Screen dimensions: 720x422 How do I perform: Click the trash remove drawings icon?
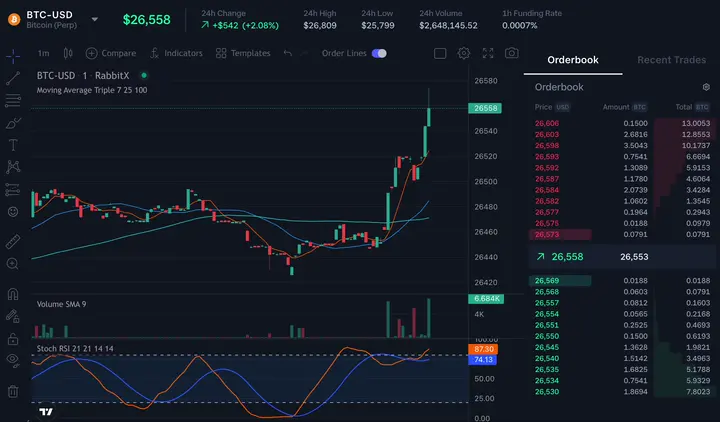pos(13,392)
